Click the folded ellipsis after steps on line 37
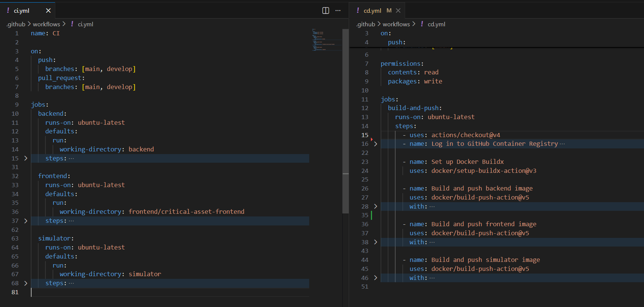The image size is (644, 307). tap(71, 221)
